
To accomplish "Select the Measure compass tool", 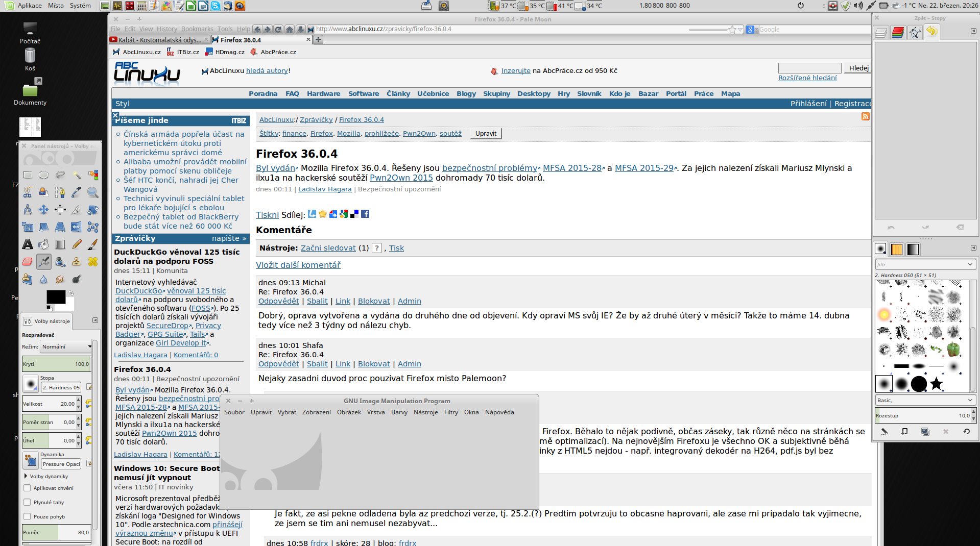I will pyautogui.click(x=28, y=210).
